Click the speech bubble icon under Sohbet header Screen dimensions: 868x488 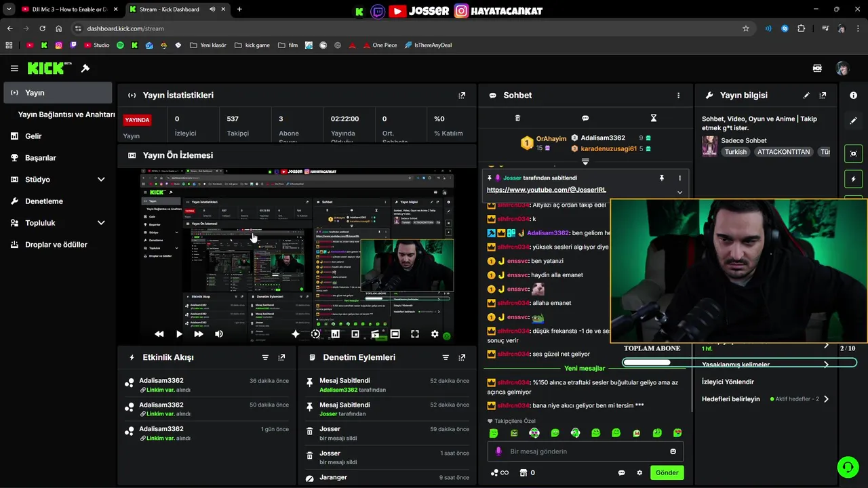(585, 118)
